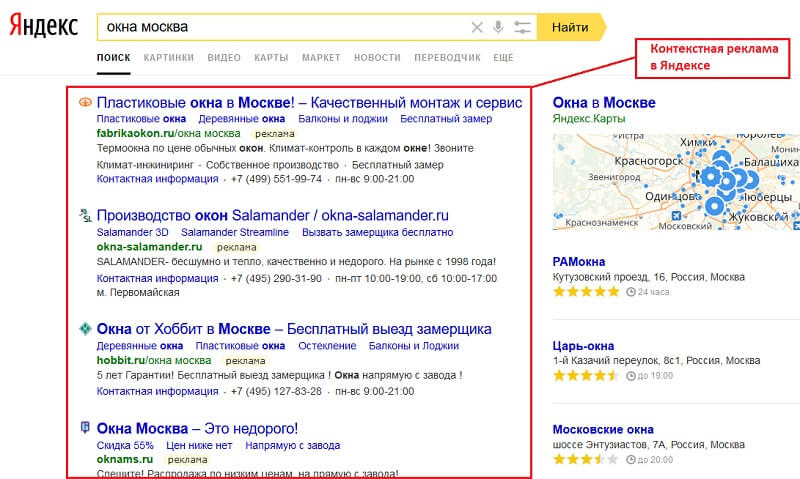Click favicon next to Пластиковые окна в Москве
This screenshot has width=800, height=479.
pos(85,102)
